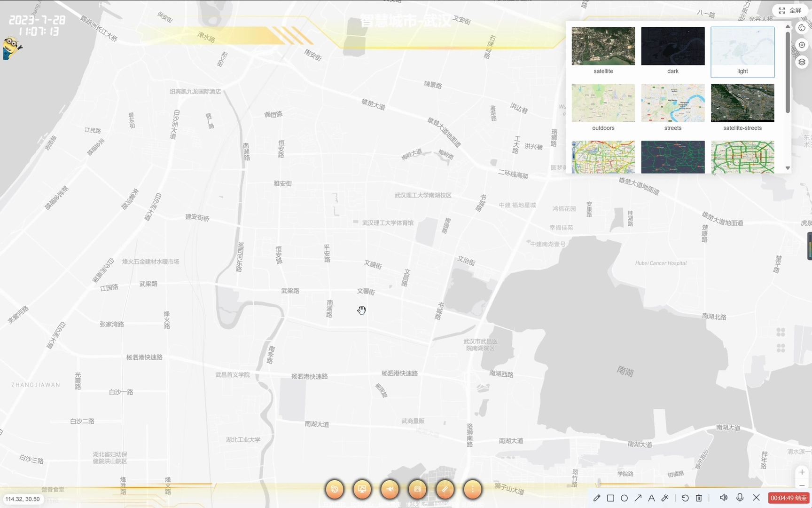Click the 烽火五金建材水暖市场 map label

[x=150, y=262]
